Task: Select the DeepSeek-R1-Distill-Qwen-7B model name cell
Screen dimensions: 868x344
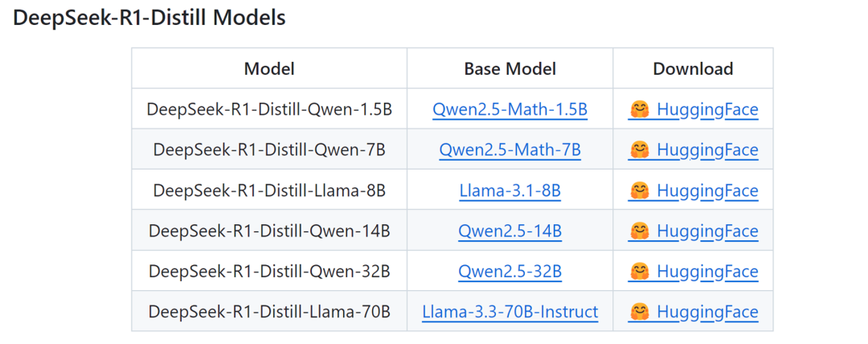Action: [269, 149]
